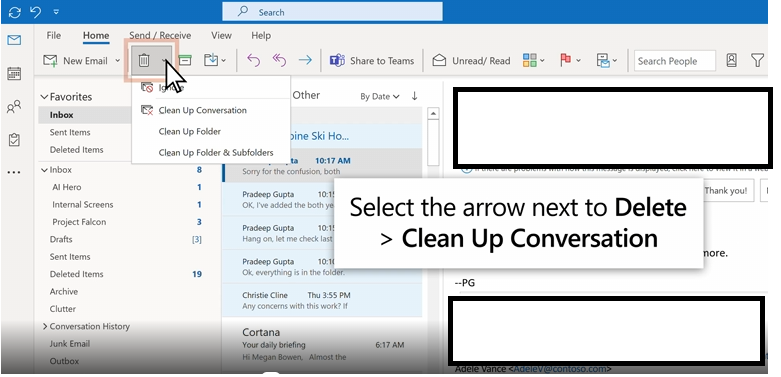Select Inbox under Favorites
The width and height of the screenshot is (781, 377).
point(61,115)
